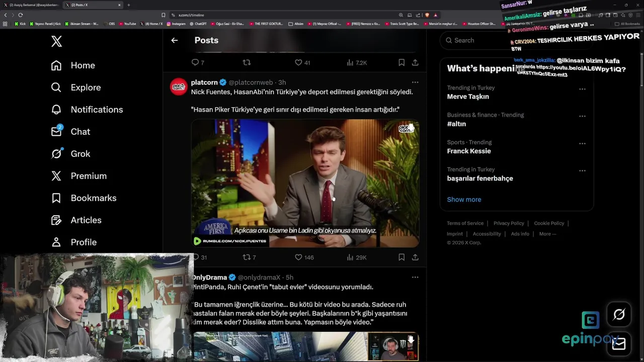Open a new browser tab
Image resolution: width=644 pixels, height=362 pixels.
point(128,5)
